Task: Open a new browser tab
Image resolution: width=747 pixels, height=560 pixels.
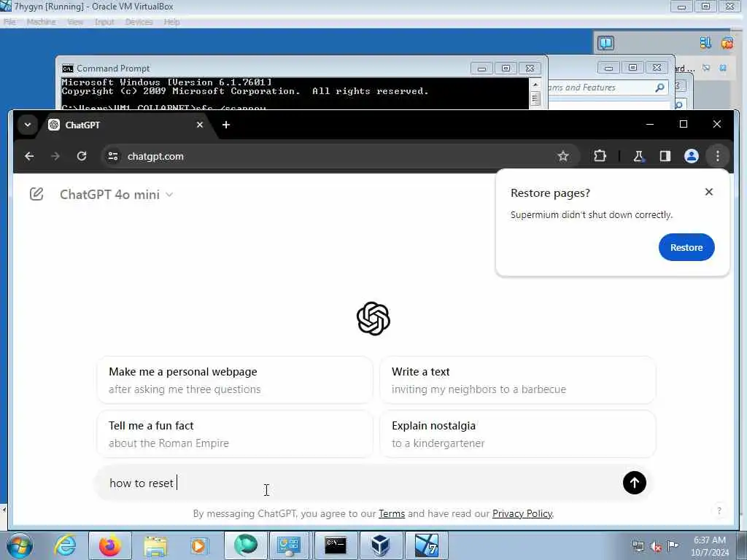Action: tap(226, 125)
